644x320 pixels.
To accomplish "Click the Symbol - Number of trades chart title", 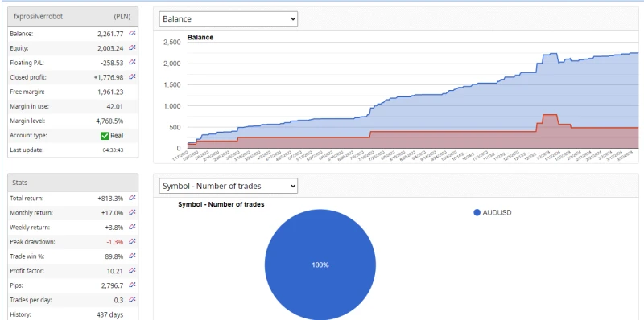I will (x=221, y=204).
